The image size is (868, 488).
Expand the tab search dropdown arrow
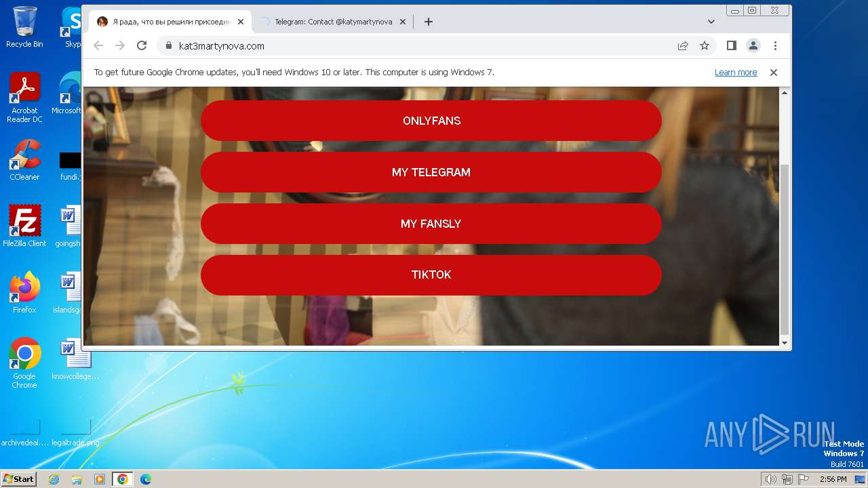click(711, 22)
